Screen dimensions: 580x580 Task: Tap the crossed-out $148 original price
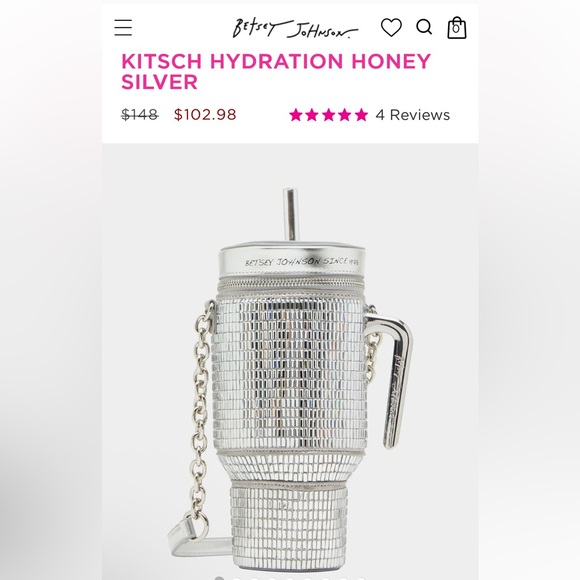[x=140, y=114]
